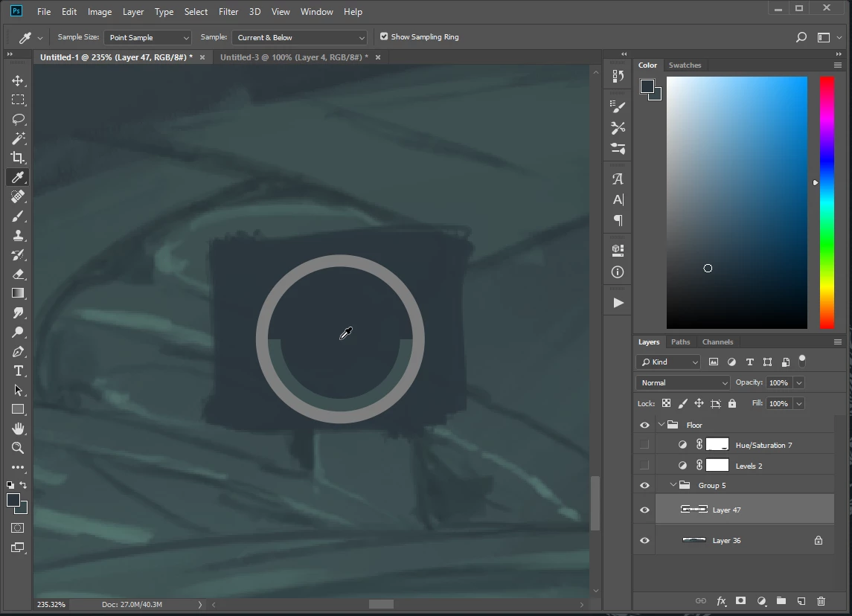Screen dimensions: 852x616
Task: Open the Sample Size dropdown
Action: tap(147, 37)
